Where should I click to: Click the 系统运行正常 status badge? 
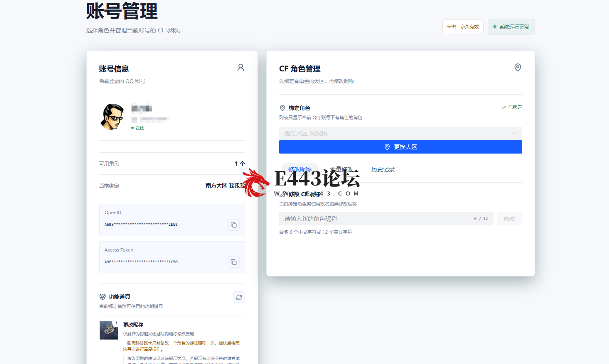click(511, 27)
